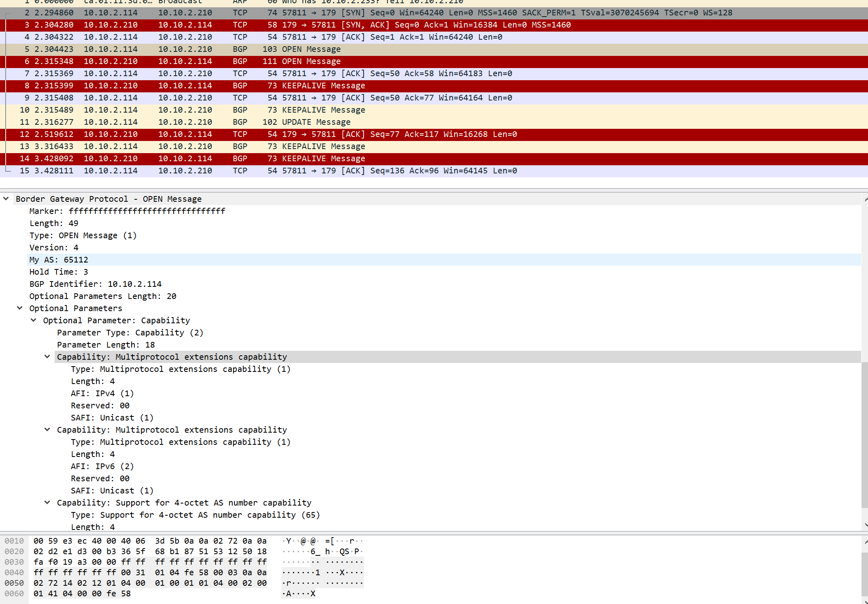Collapse Support for 4-octet AS number capability
This screenshot has width=868, height=604.
pyautogui.click(x=47, y=502)
